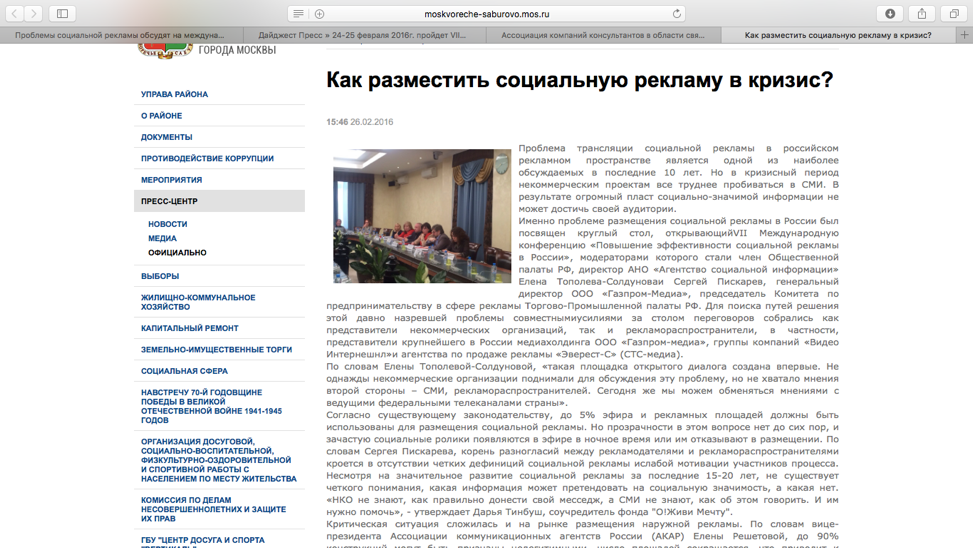Click the add bookmark plus icon in address bar
The height and width of the screenshot is (548, 973).
pyautogui.click(x=320, y=14)
